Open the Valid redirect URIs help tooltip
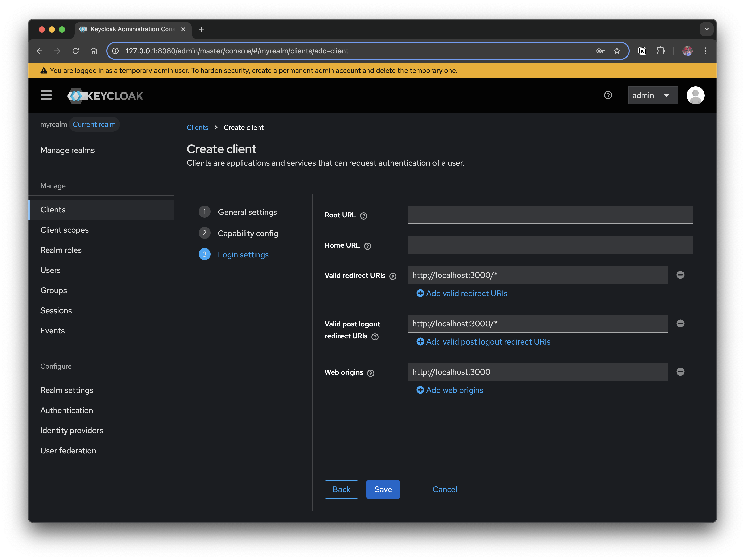Screen dimensions: 745x560 click(393, 276)
